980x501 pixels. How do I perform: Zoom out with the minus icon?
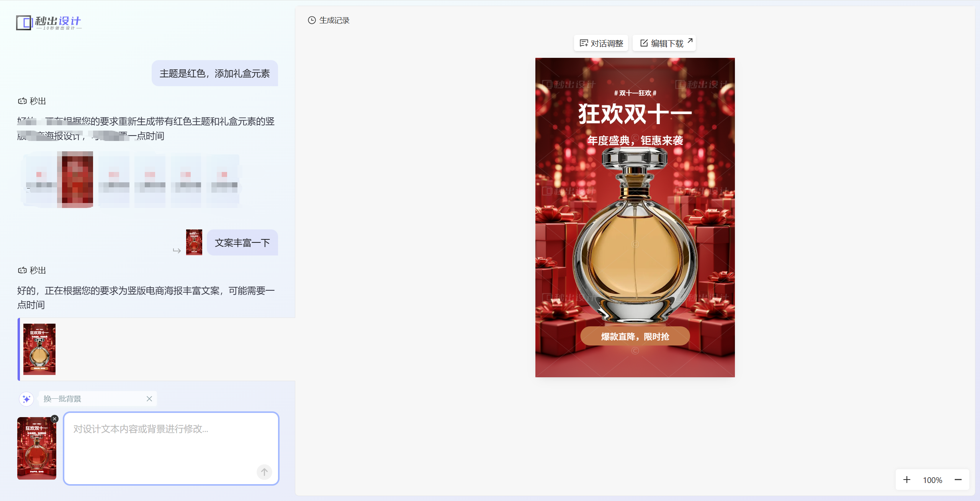tap(958, 480)
